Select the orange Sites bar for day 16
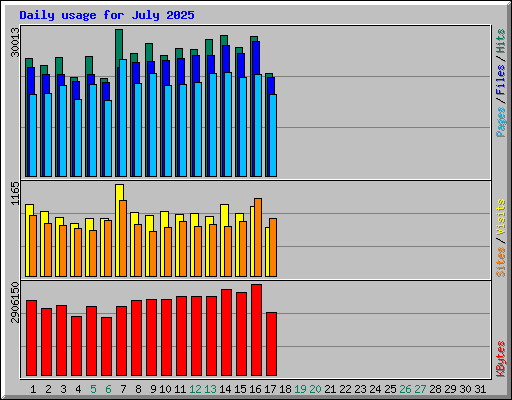The image size is (512, 400). [258, 237]
